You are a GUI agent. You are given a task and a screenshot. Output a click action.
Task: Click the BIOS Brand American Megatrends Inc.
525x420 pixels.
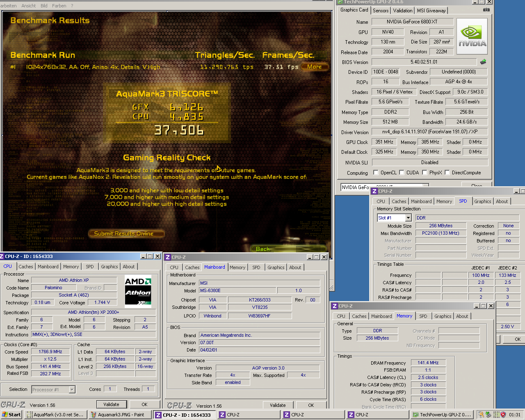pyautogui.click(x=259, y=335)
